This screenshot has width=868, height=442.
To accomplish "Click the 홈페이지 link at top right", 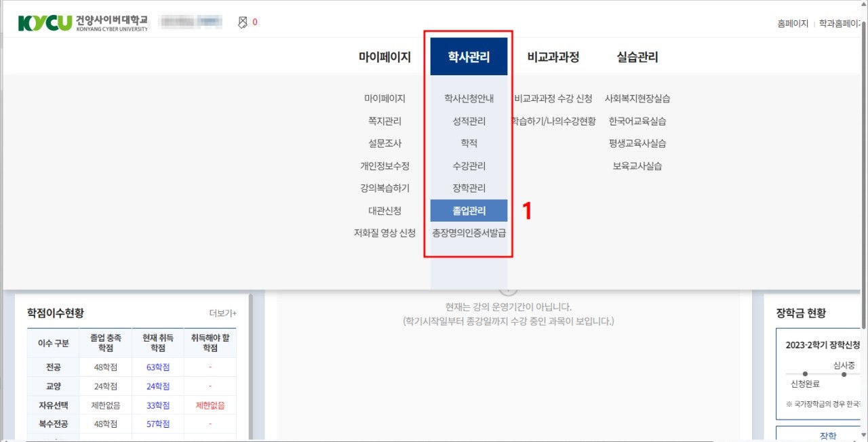I will pos(792,23).
